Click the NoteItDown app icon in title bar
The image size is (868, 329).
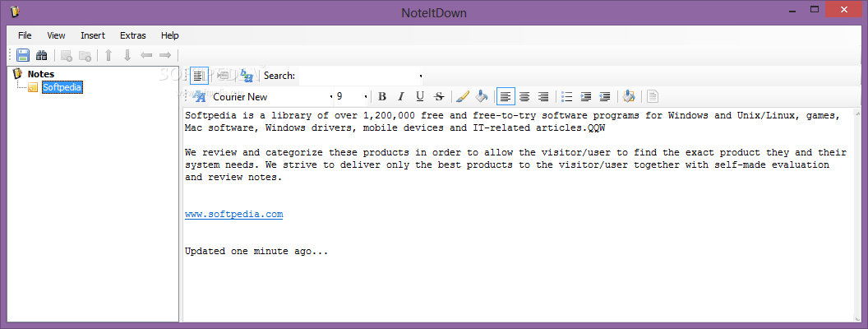click(x=15, y=11)
